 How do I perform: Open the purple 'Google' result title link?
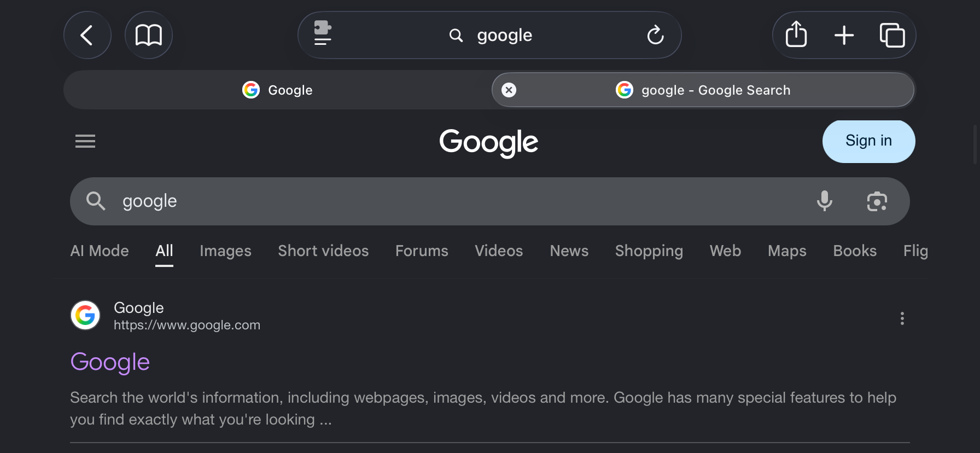pos(110,362)
